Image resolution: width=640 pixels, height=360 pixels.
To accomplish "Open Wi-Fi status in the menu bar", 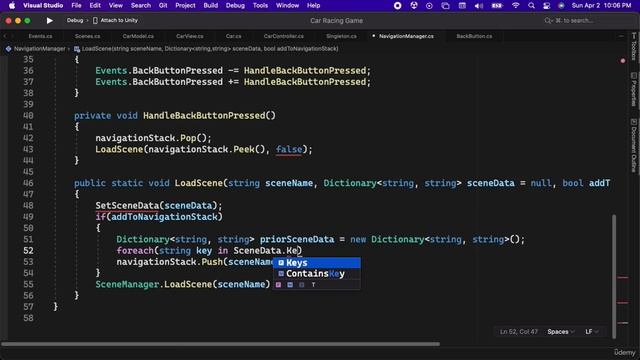I will point(516,6).
